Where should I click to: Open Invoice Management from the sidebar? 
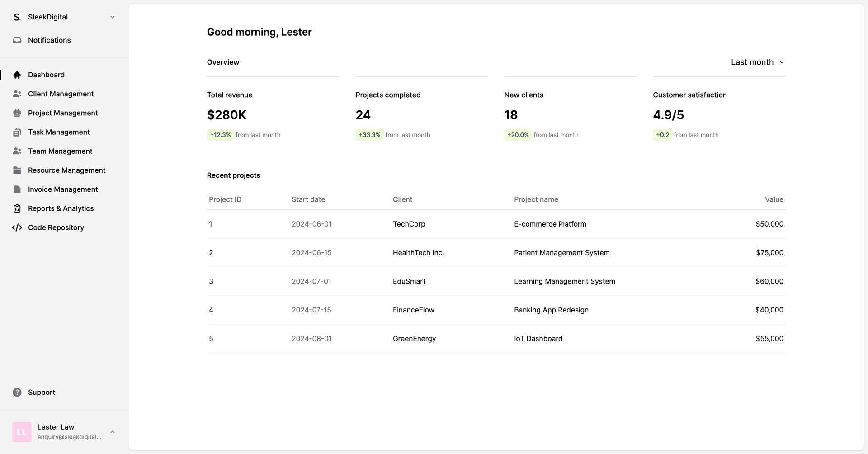62,189
